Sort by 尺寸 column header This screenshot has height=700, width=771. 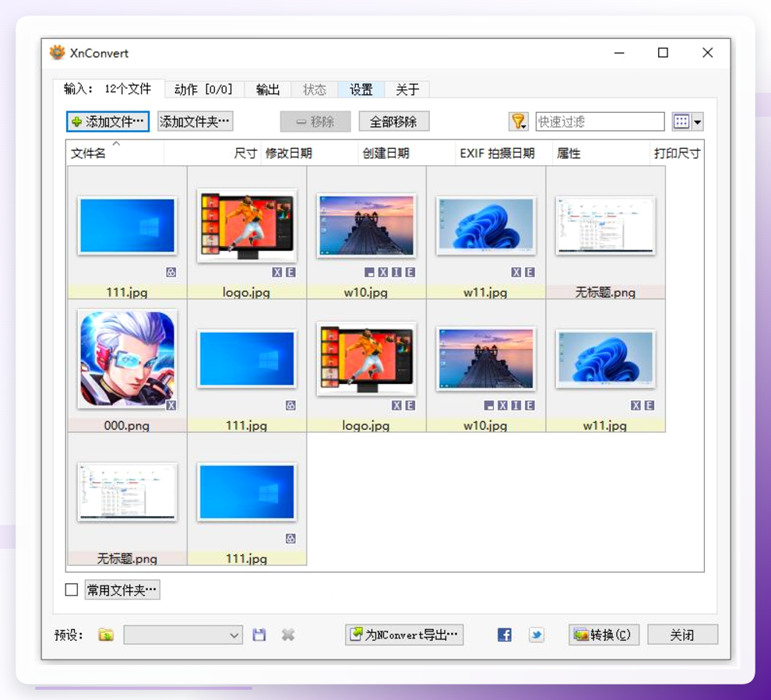pos(213,153)
